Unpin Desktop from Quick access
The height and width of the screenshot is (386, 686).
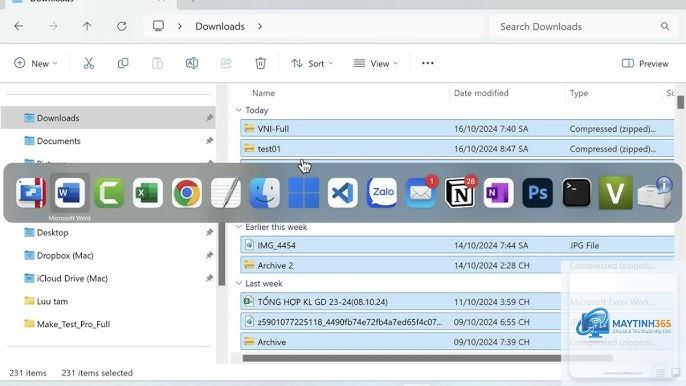coord(209,232)
